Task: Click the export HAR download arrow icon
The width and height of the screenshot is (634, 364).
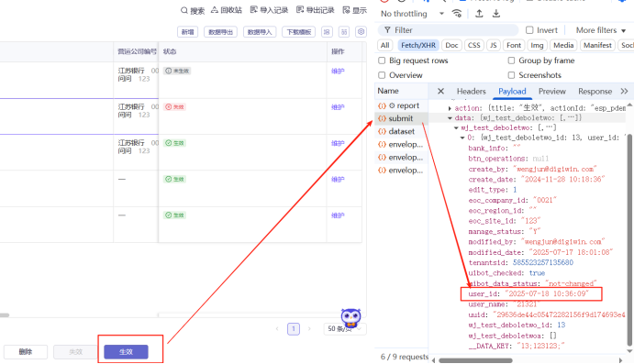Action: click(496, 14)
